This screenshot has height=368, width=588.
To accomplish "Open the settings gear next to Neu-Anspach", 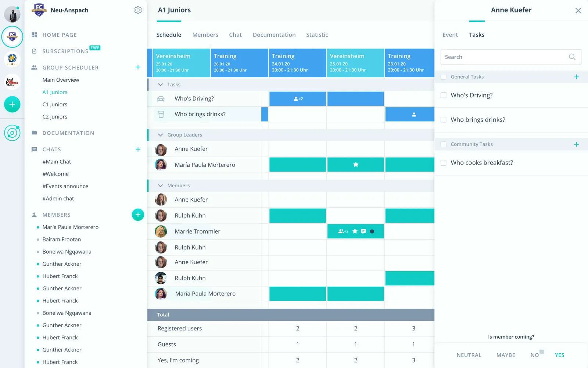I will point(138,10).
